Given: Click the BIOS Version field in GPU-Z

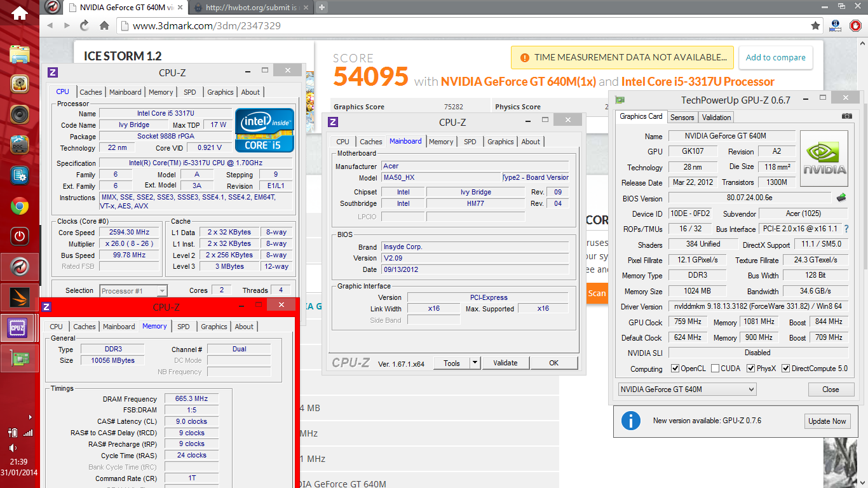Looking at the screenshot, I should pyautogui.click(x=749, y=198).
